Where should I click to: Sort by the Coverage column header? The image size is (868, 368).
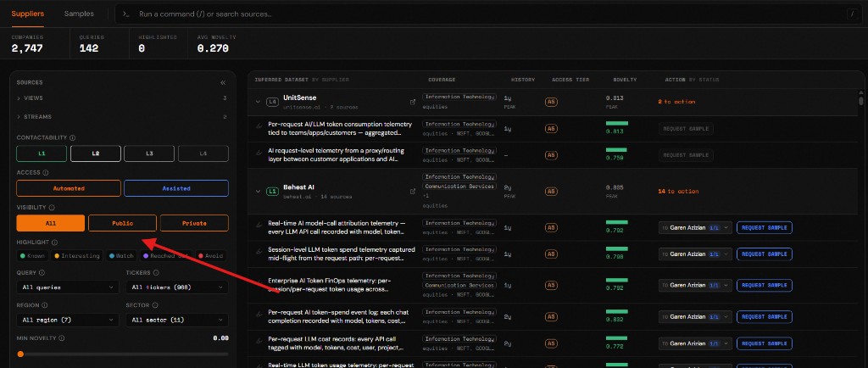click(x=442, y=80)
